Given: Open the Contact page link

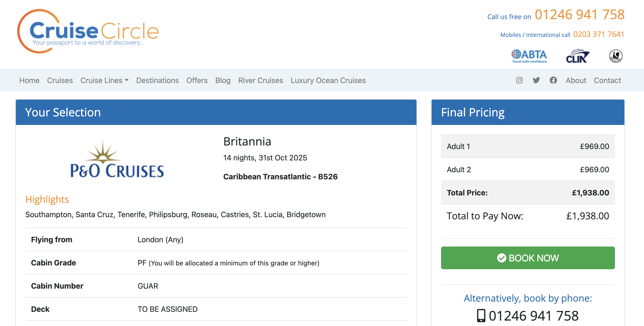Looking at the screenshot, I should click(x=607, y=80).
